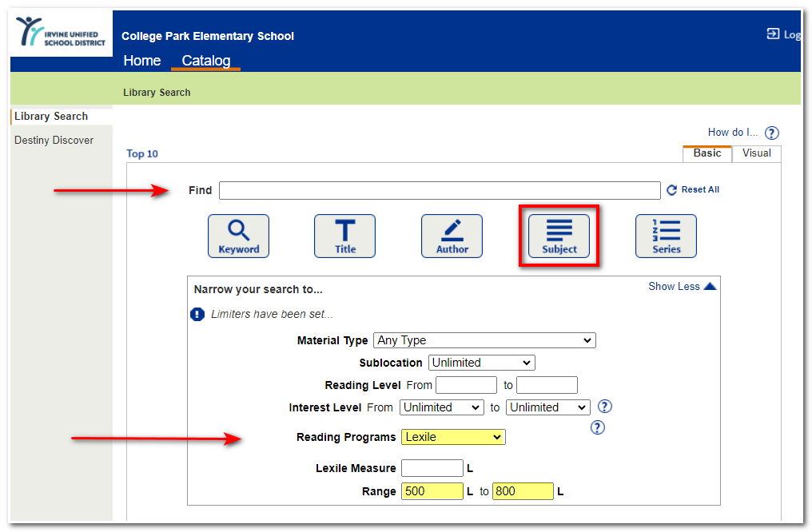The height and width of the screenshot is (532, 812).
Task: Click "Limiters have been set..." notice
Action: point(272,314)
